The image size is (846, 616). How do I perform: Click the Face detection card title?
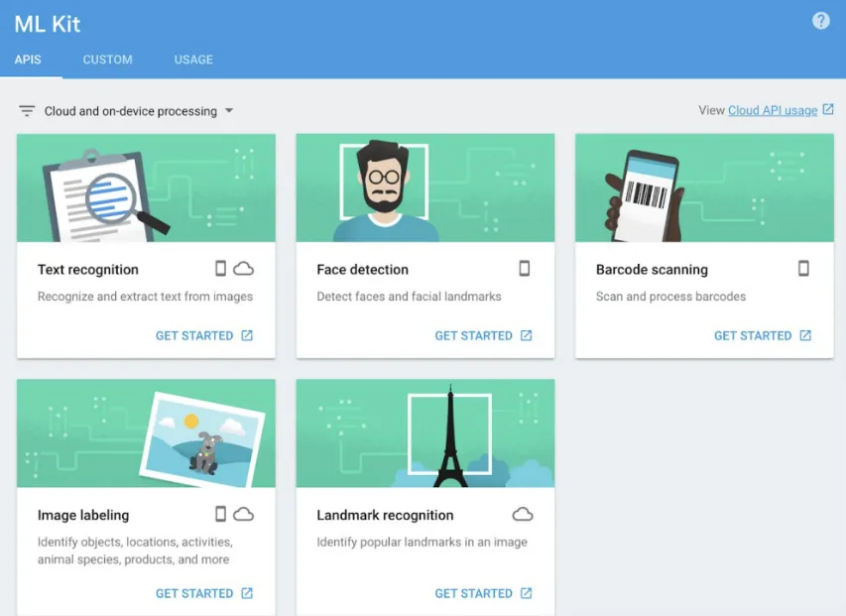pos(363,270)
